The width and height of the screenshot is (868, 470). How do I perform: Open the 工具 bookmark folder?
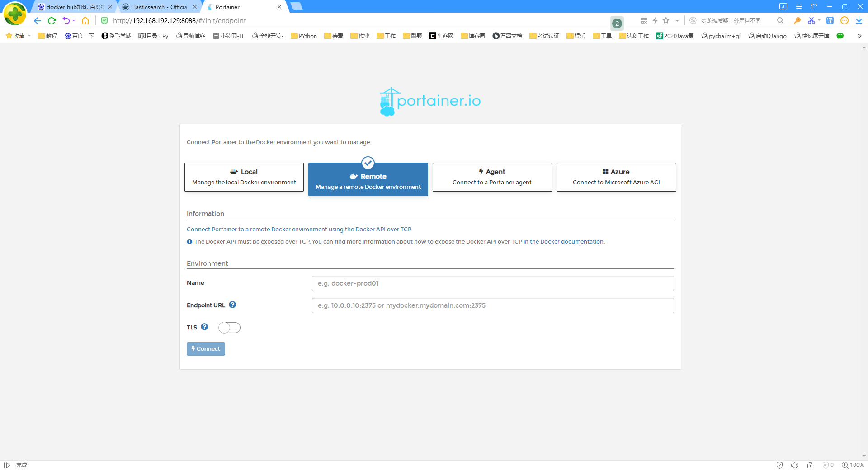coord(602,36)
